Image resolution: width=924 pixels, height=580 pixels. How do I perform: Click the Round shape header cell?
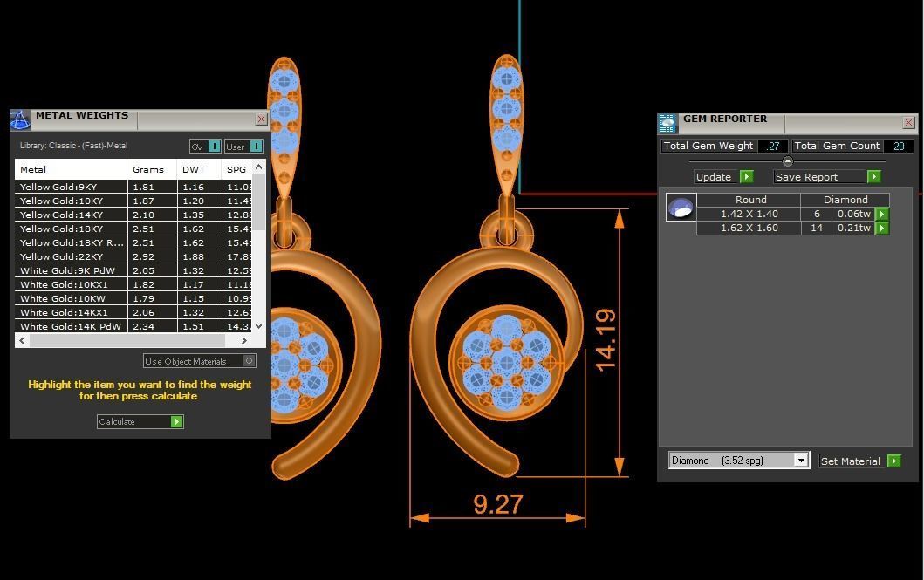[750, 201]
